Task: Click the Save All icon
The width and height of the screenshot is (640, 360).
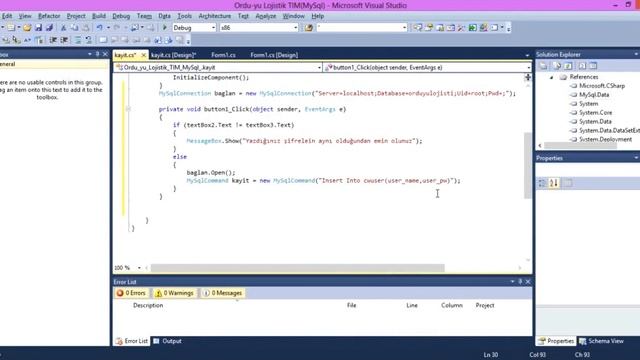Action: coord(49,28)
